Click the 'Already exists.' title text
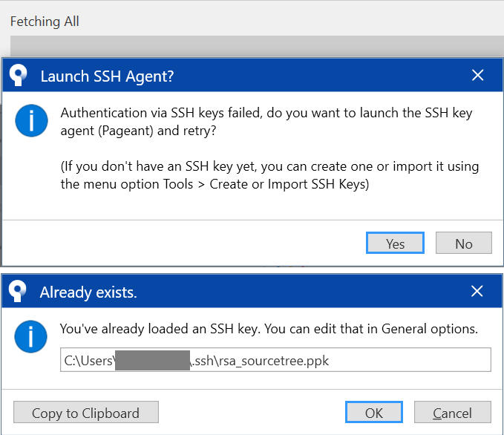The image size is (504, 435). click(x=88, y=292)
